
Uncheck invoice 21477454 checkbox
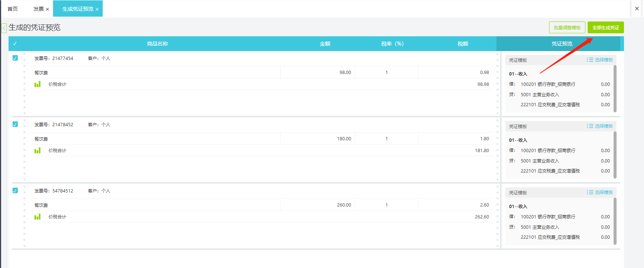click(x=15, y=58)
